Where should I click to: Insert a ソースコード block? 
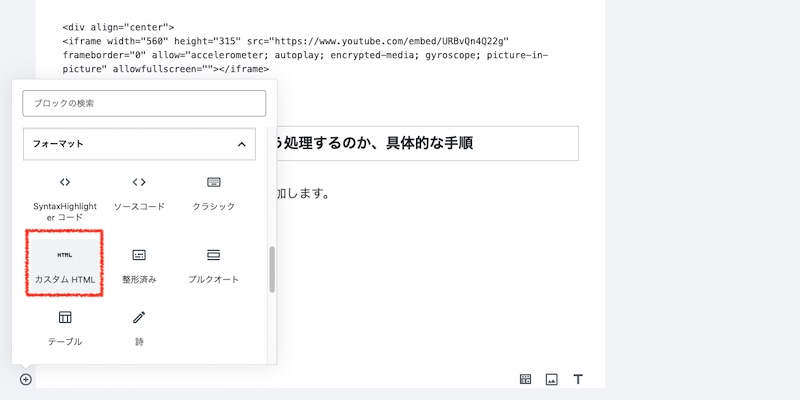click(x=139, y=194)
